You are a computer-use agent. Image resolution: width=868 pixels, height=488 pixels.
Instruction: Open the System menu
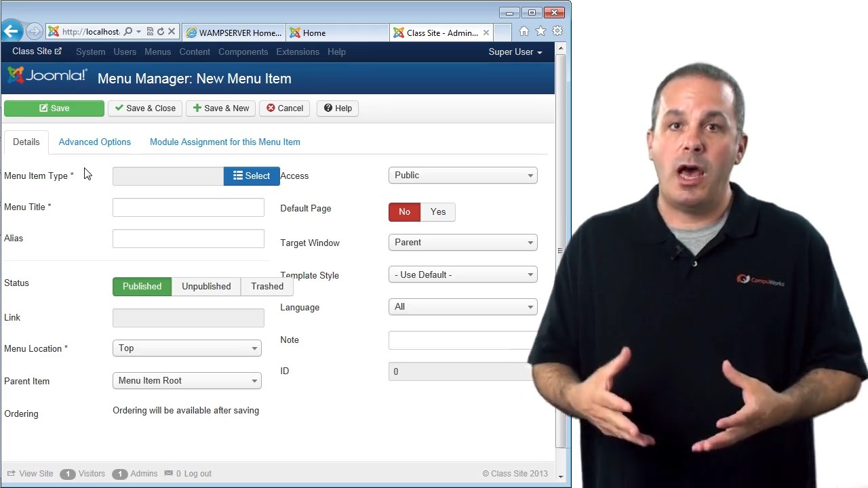click(x=90, y=52)
